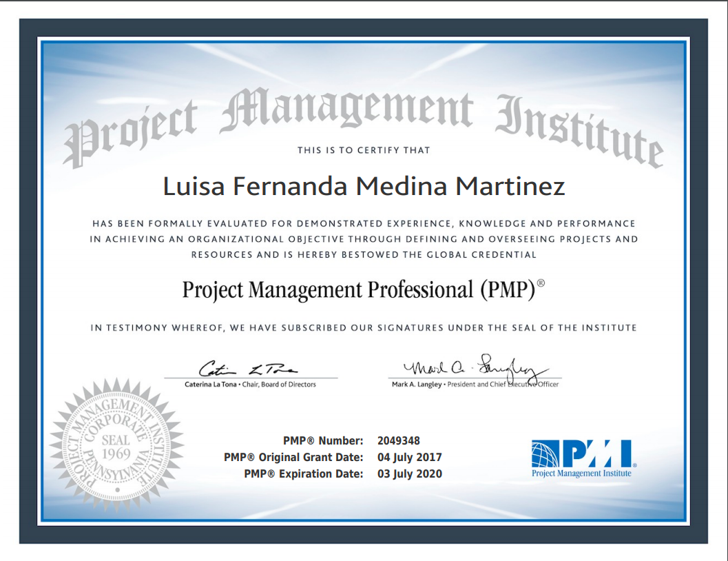Click the 'IN TESTIMONY WHEREOF' sentence
728x561 pixels.
364,328
